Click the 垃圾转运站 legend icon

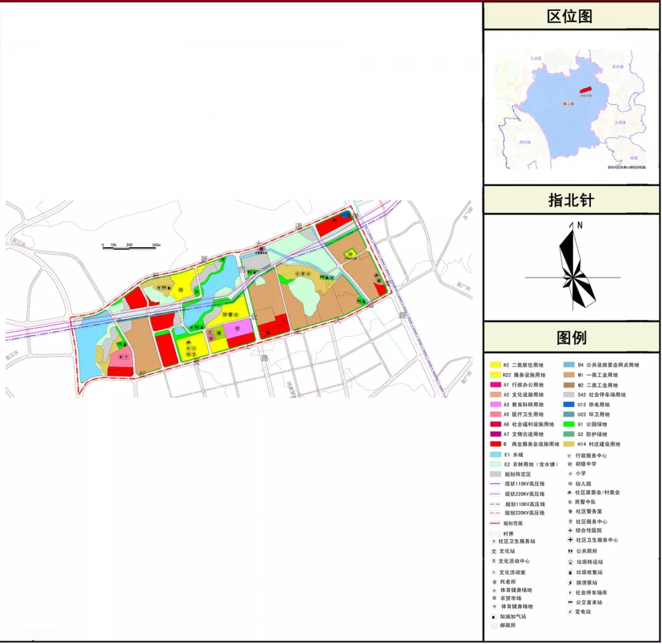pos(570,562)
